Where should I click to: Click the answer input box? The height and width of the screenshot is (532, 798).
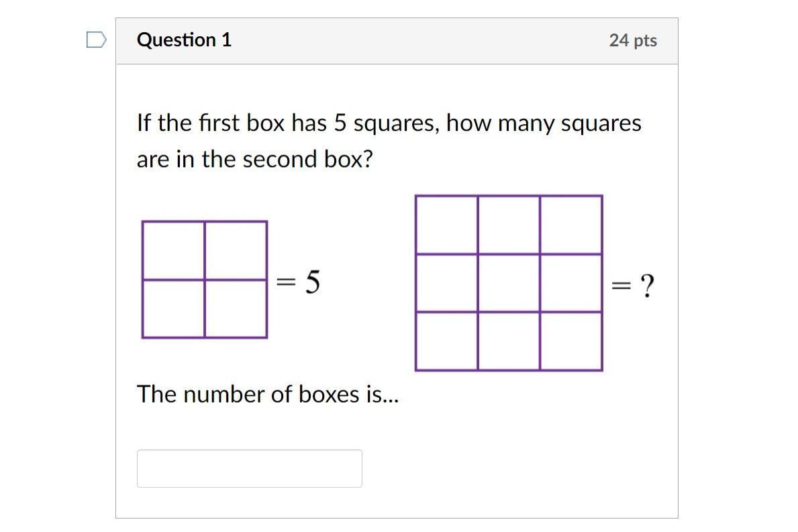coord(249,468)
